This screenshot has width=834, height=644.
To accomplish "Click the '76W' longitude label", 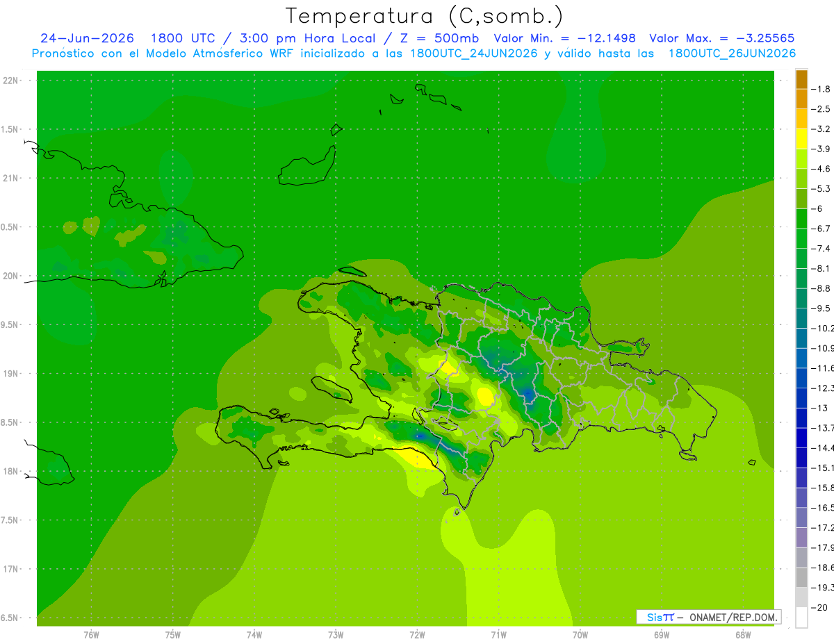I will point(91,635).
